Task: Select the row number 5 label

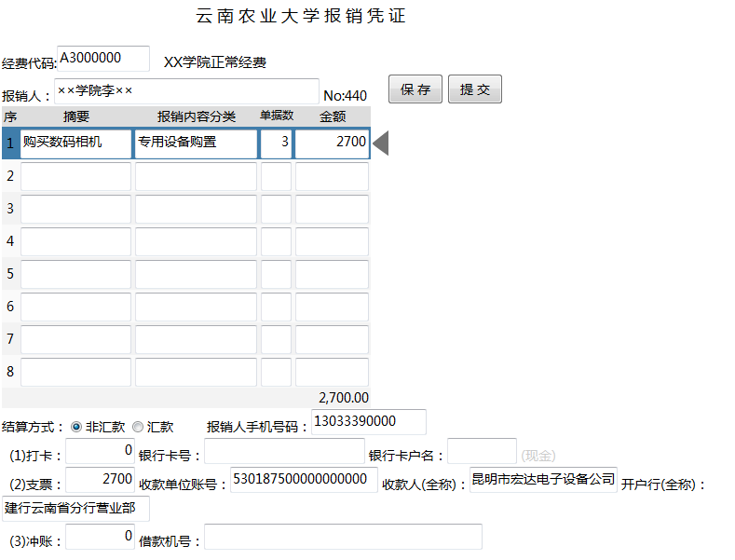Action: (10, 274)
